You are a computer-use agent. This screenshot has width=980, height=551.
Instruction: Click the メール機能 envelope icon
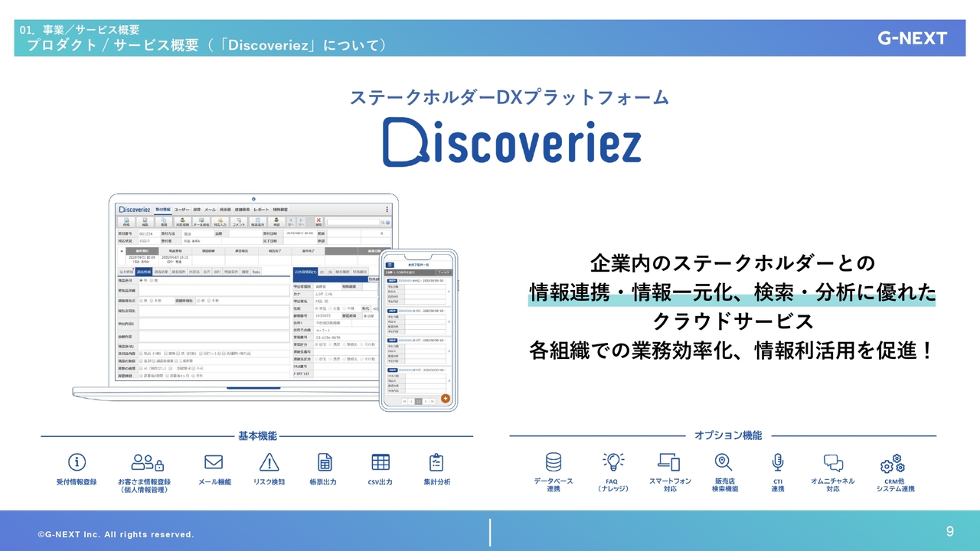[x=214, y=462]
